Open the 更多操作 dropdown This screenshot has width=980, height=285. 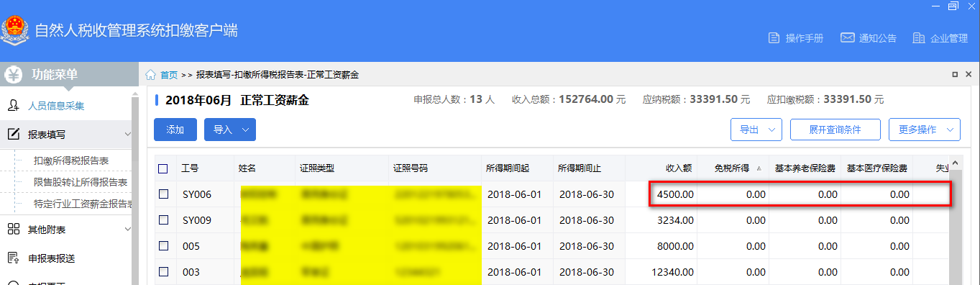(925, 130)
